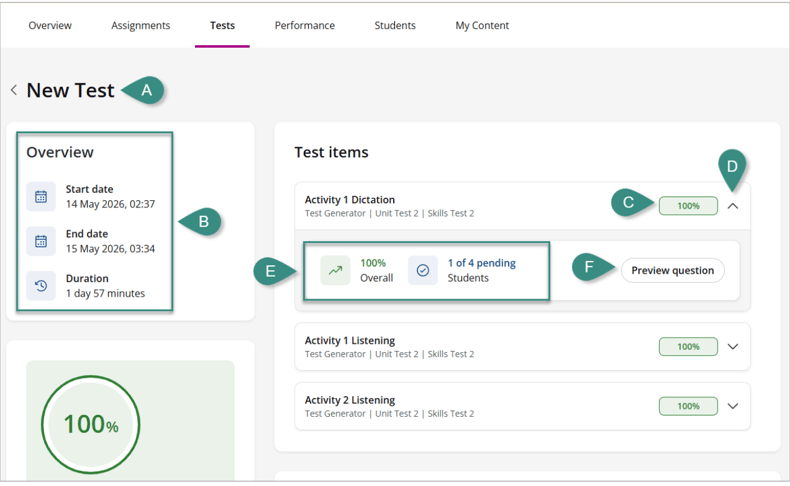Click the Activity 2 Listening 100% badge
Image resolution: width=790 pixels, height=486 pixels.
tap(688, 406)
